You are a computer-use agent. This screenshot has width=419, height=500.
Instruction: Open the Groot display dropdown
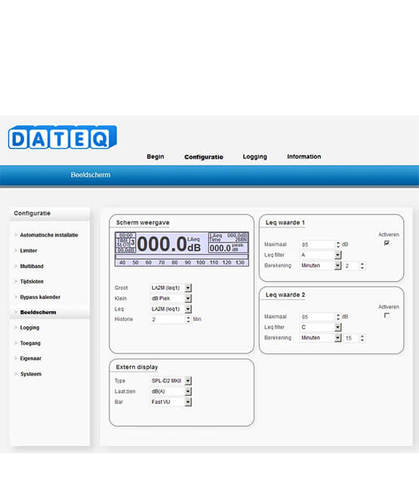pos(188,287)
